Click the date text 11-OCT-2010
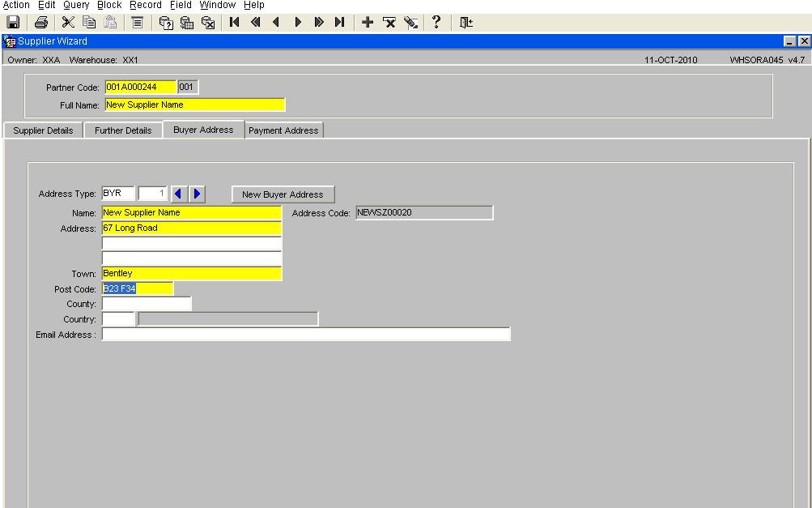 click(670, 60)
